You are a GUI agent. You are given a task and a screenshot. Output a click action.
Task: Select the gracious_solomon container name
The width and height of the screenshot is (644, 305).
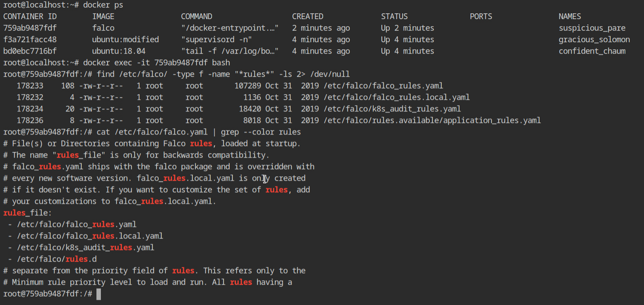click(594, 40)
